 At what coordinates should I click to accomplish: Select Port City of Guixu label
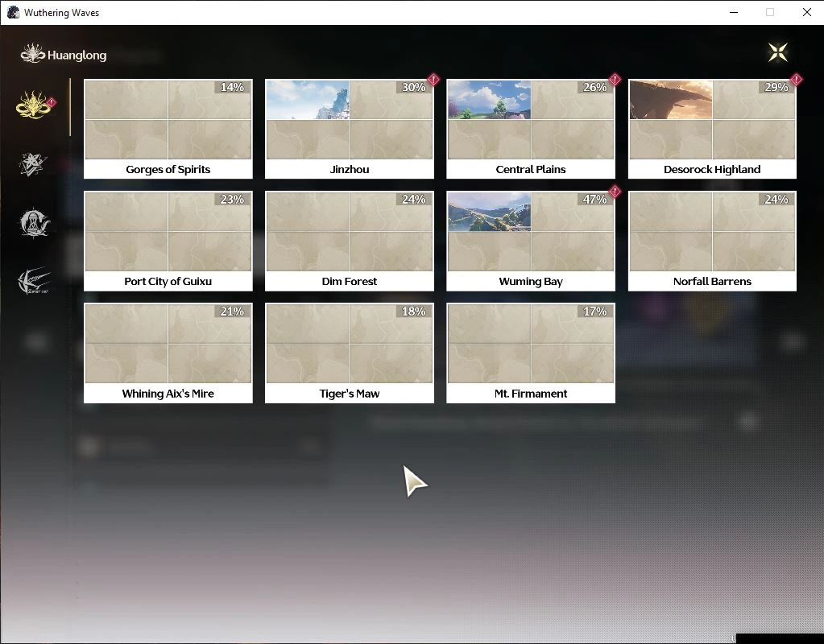(x=168, y=282)
